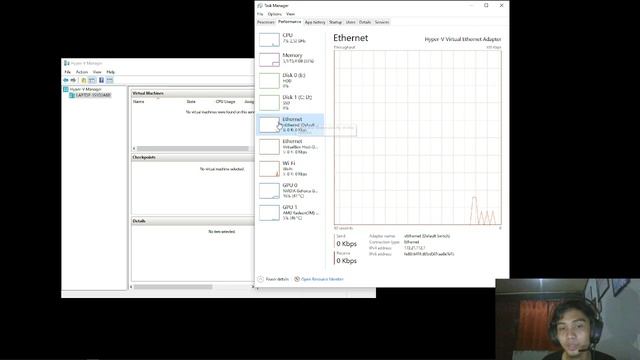Toggle the Show/Hide Action Pane toolbar icon

(109, 80)
